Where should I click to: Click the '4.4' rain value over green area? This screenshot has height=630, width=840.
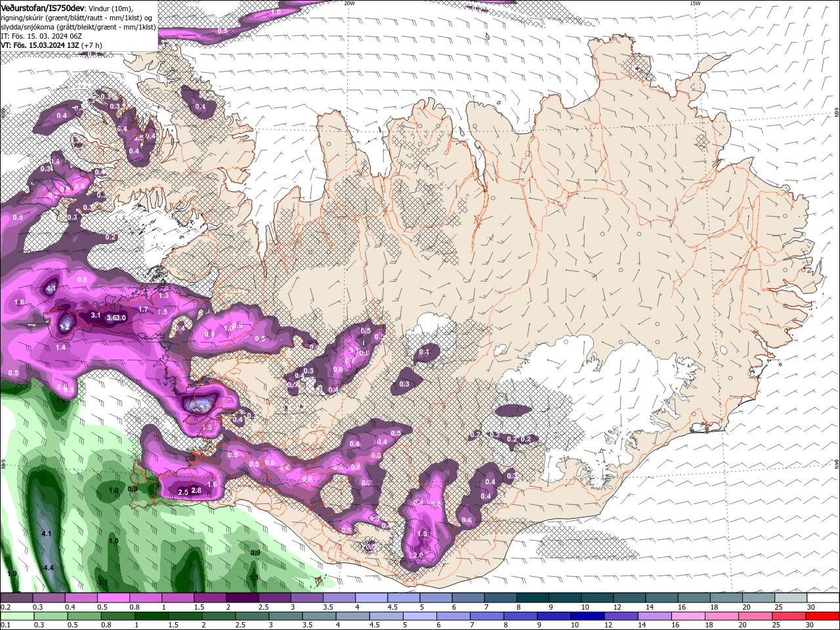pos(48,568)
